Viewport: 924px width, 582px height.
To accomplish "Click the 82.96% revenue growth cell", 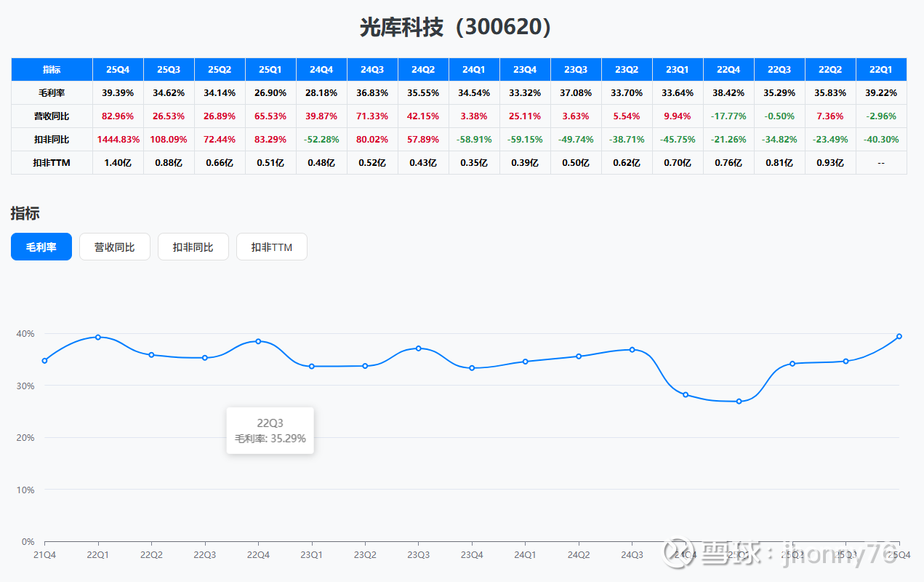I will coord(118,116).
